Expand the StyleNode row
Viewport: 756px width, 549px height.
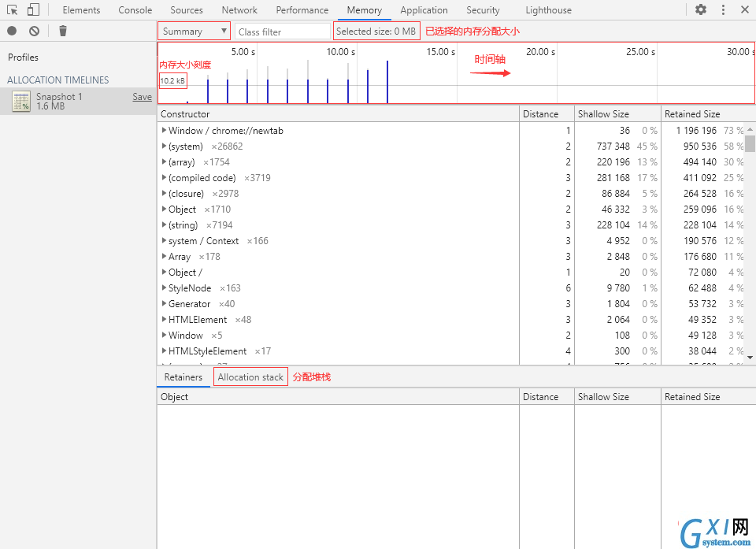point(164,288)
